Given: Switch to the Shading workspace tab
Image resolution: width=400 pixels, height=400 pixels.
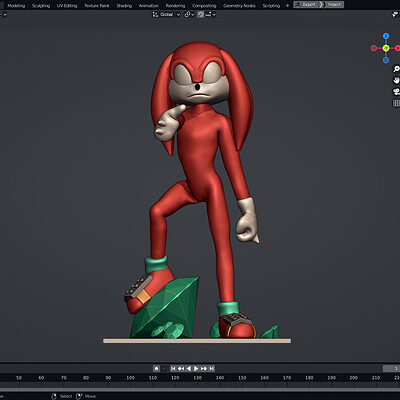Looking at the screenshot, I should point(124,6).
